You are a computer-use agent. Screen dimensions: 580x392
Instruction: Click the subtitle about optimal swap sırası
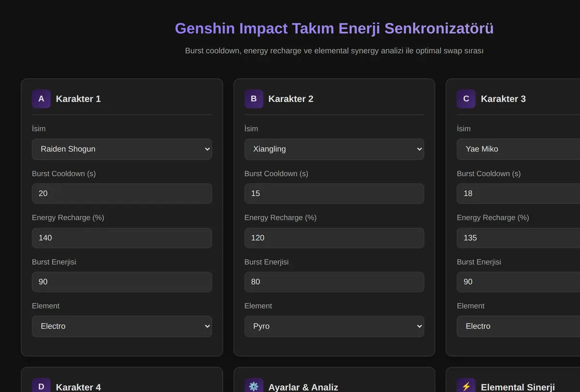(334, 51)
